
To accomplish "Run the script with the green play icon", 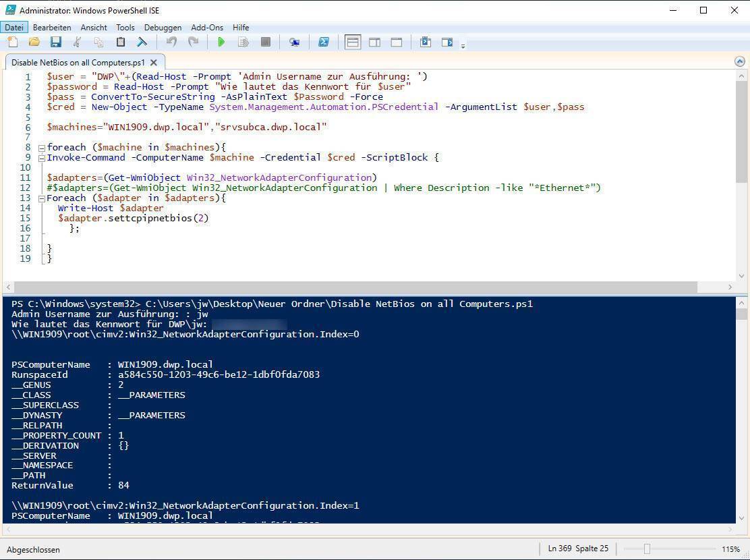I will (x=221, y=43).
